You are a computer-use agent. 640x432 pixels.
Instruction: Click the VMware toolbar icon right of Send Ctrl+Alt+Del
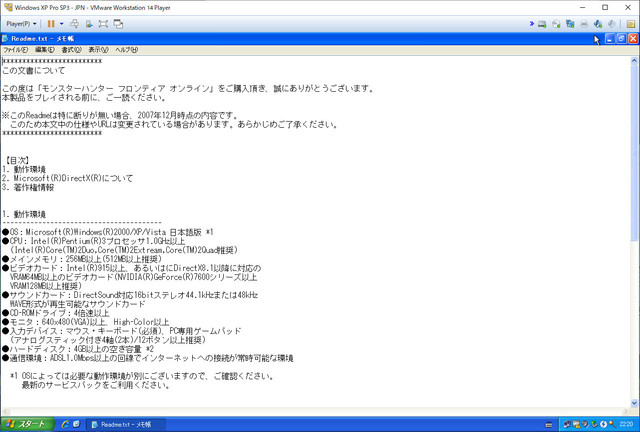click(x=89, y=24)
